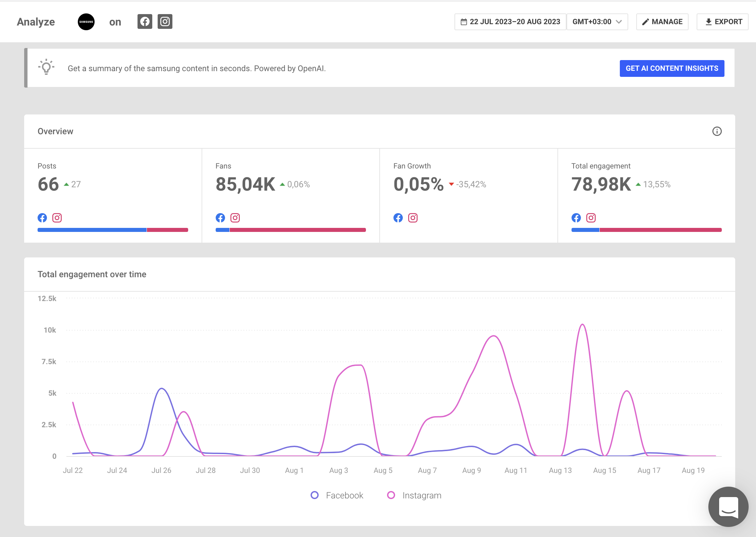Viewport: 756px width, 537px height.
Task: Click Facebook icon in Total engagement card
Action: (x=576, y=218)
